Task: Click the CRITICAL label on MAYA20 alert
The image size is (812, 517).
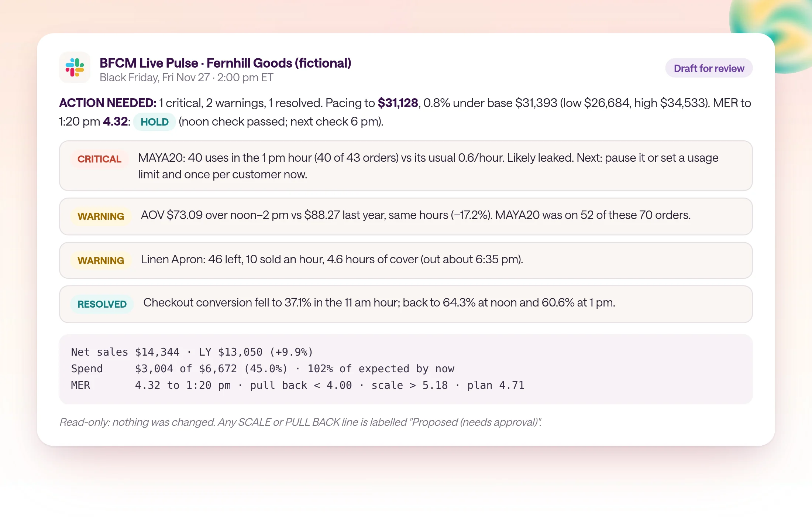Action: [x=99, y=159]
